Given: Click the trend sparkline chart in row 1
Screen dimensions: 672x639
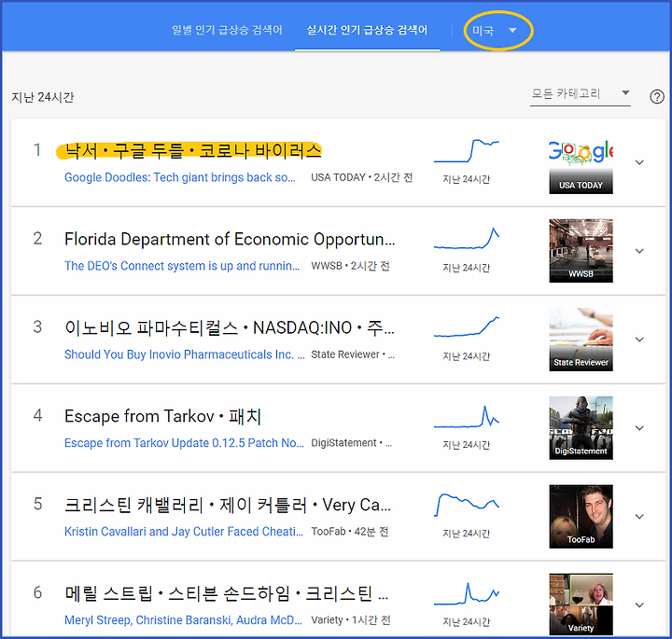Looking at the screenshot, I should pos(467,151).
